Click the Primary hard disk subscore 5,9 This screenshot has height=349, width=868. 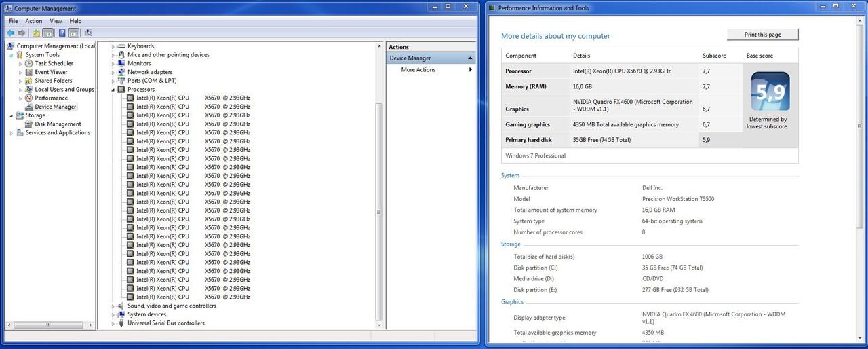click(x=706, y=140)
